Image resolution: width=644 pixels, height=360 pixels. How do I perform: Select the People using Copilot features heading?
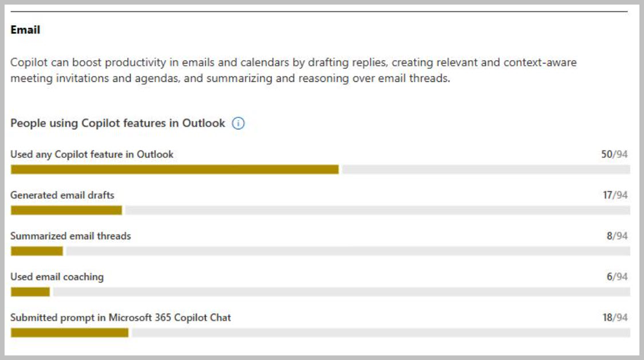tap(117, 124)
